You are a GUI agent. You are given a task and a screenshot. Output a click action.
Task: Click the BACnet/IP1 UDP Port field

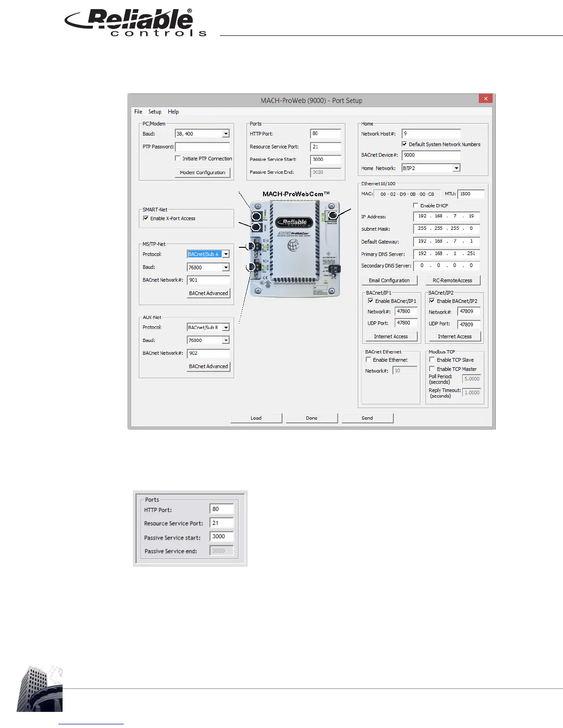(406, 323)
